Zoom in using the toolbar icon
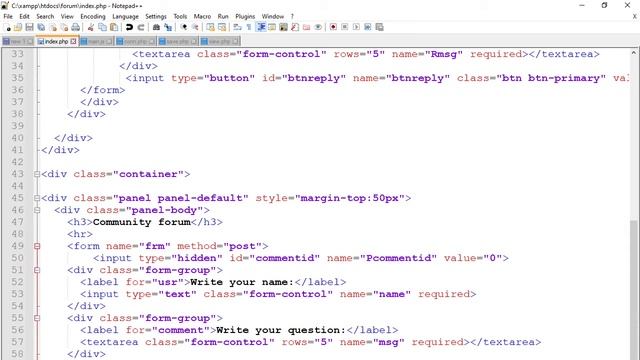Image resolution: width=640 pixels, height=360 pixels. (184, 27)
